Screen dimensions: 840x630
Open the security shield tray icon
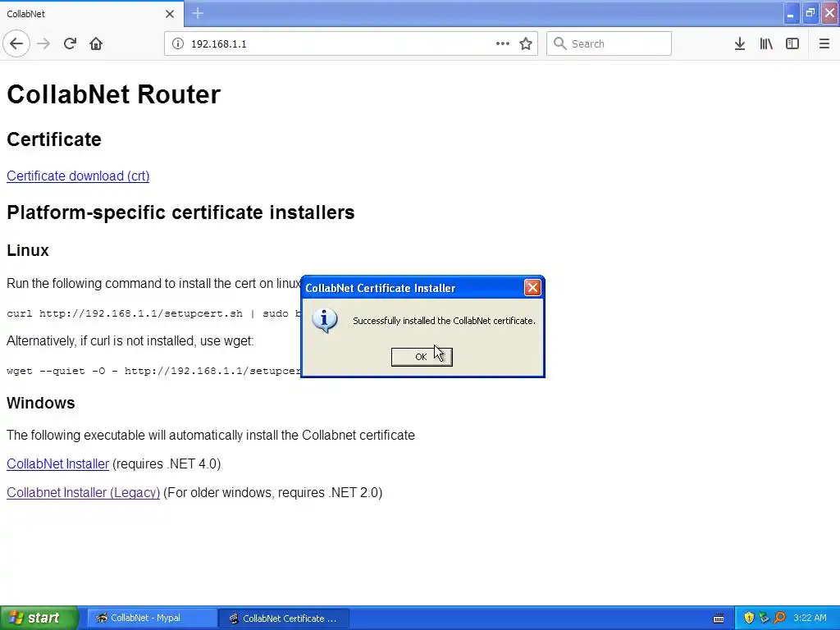pos(749,618)
